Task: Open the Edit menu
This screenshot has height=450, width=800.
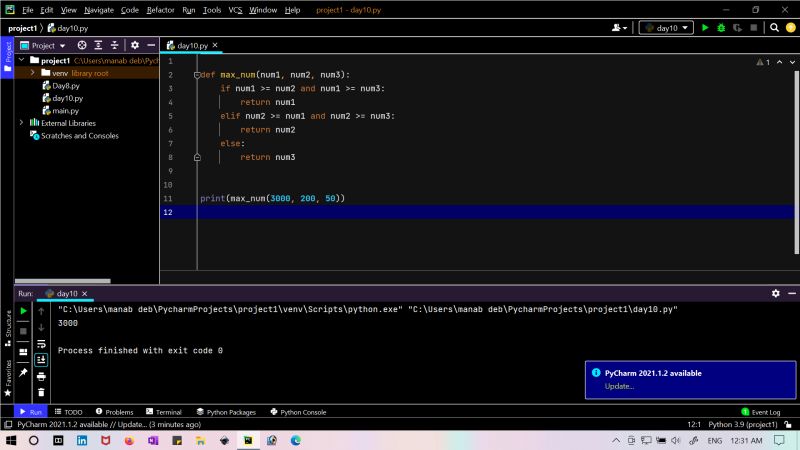Action: [46, 10]
